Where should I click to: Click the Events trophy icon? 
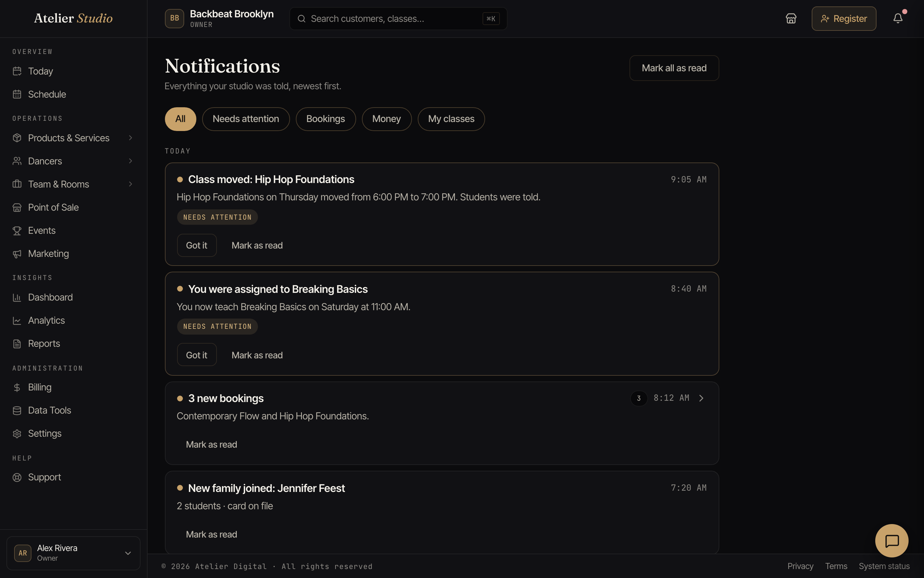point(17,231)
